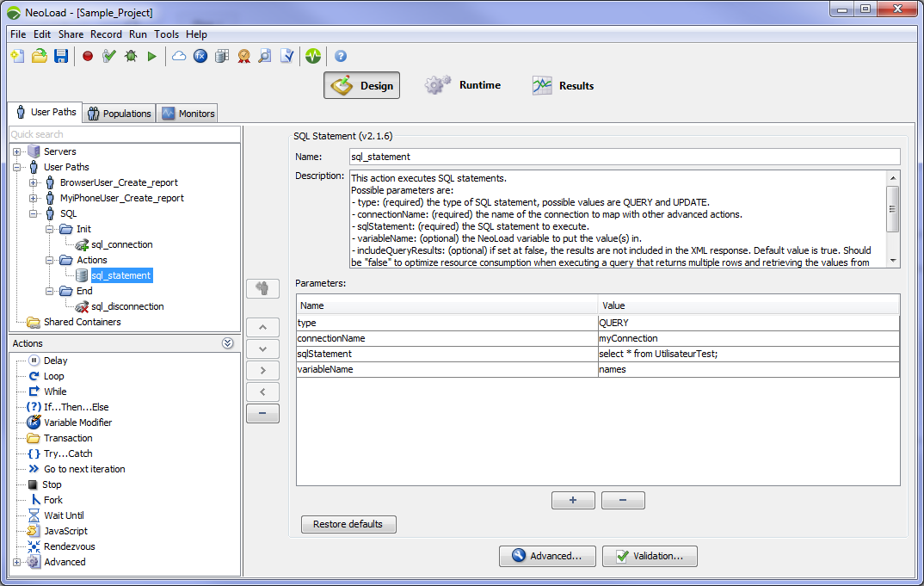Click the blue fx variables icon
The image size is (924, 586).
(x=200, y=56)
